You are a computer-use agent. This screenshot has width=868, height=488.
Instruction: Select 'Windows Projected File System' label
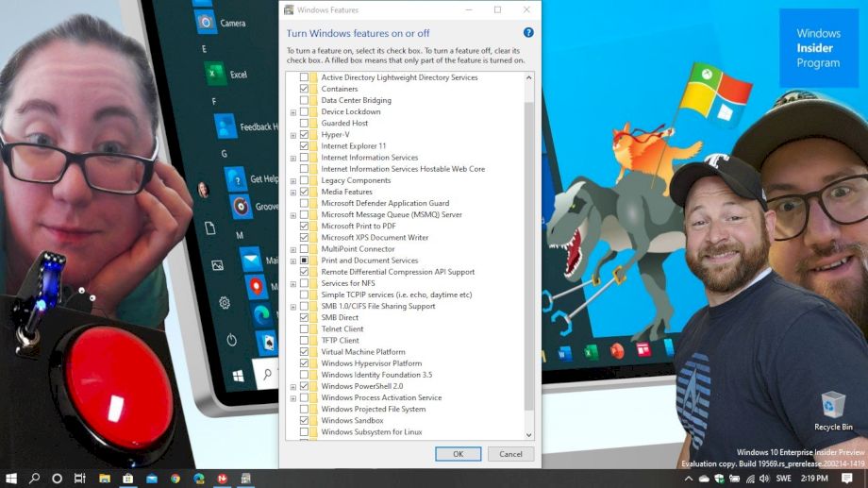click(x=373, y=410)
